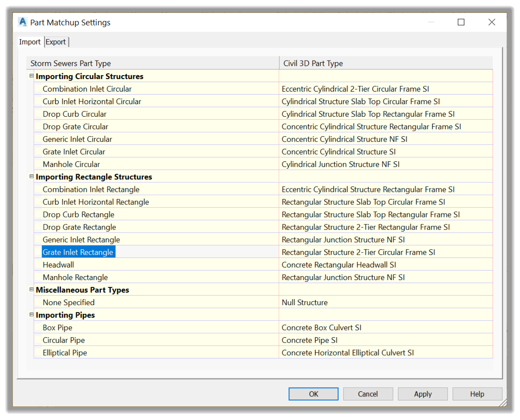Click the Autodesk app icon in title bar

coord(23,22)
